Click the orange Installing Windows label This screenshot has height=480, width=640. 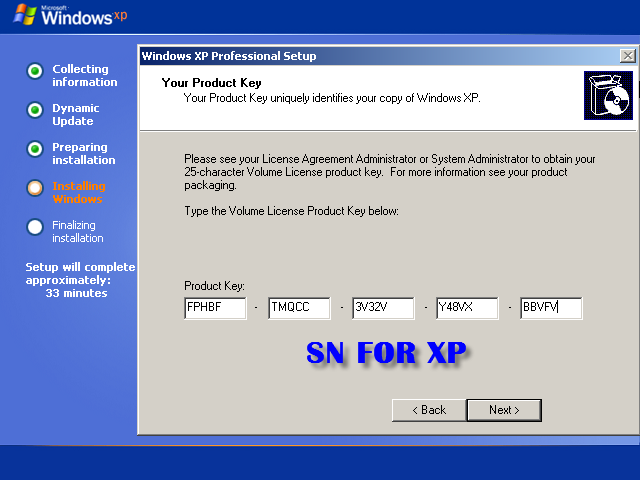click(x=79, y=192)
